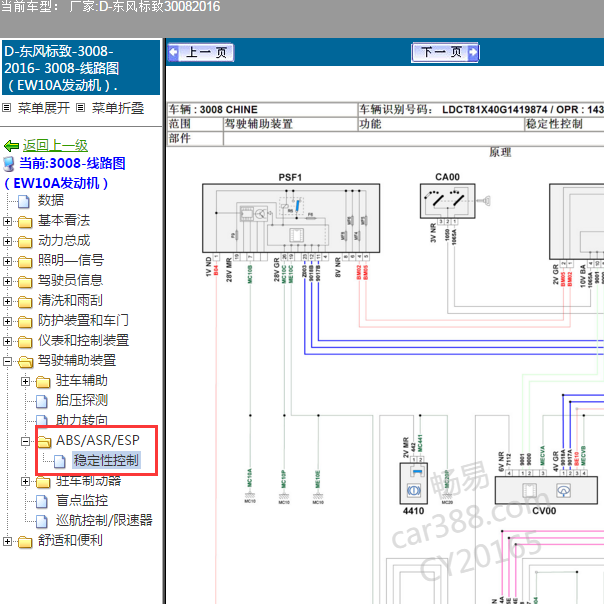Click the 基本看法 folder icon
This screenshot has width=604, height=604.
[25, 221]
